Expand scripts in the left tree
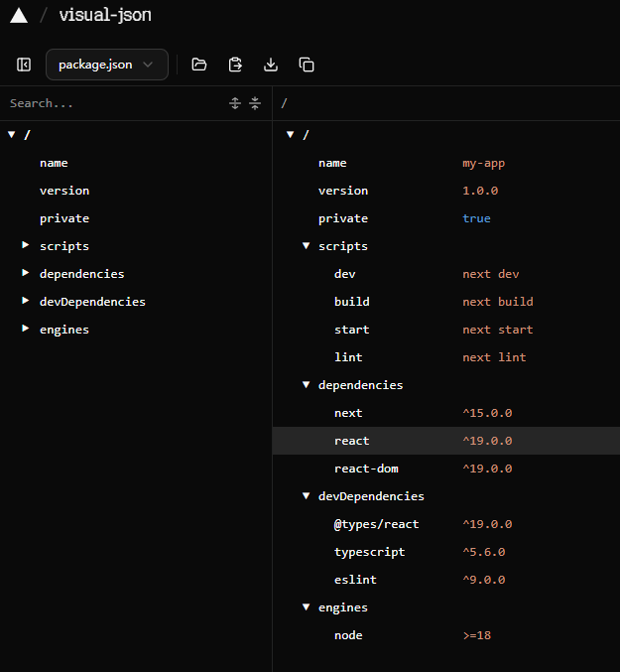 (x=25, y=245)
